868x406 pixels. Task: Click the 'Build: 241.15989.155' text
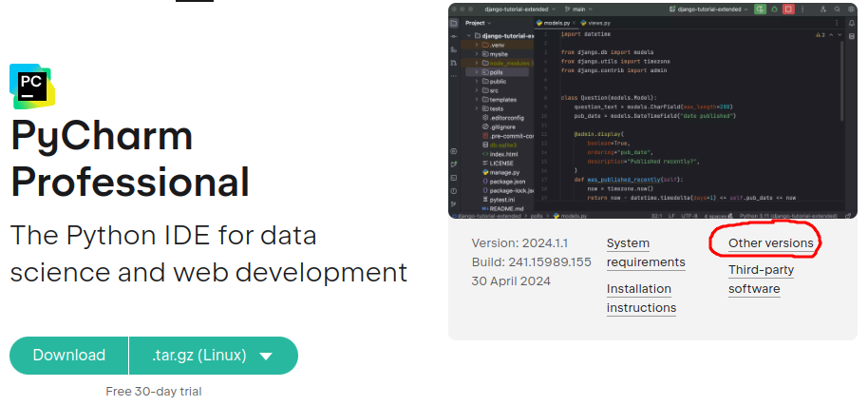[x=532, y=262]
